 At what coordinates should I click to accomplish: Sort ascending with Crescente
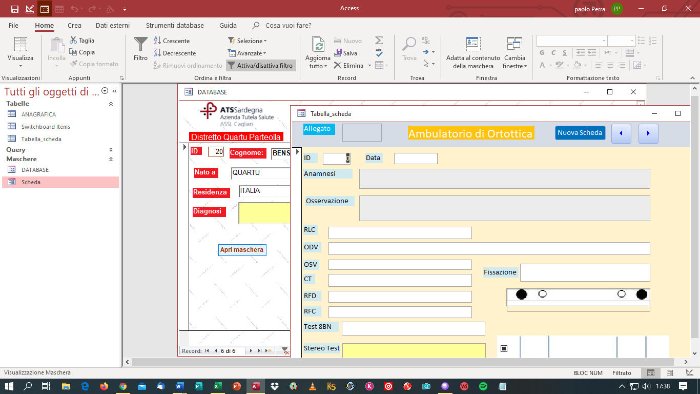[x=172, y=41]
